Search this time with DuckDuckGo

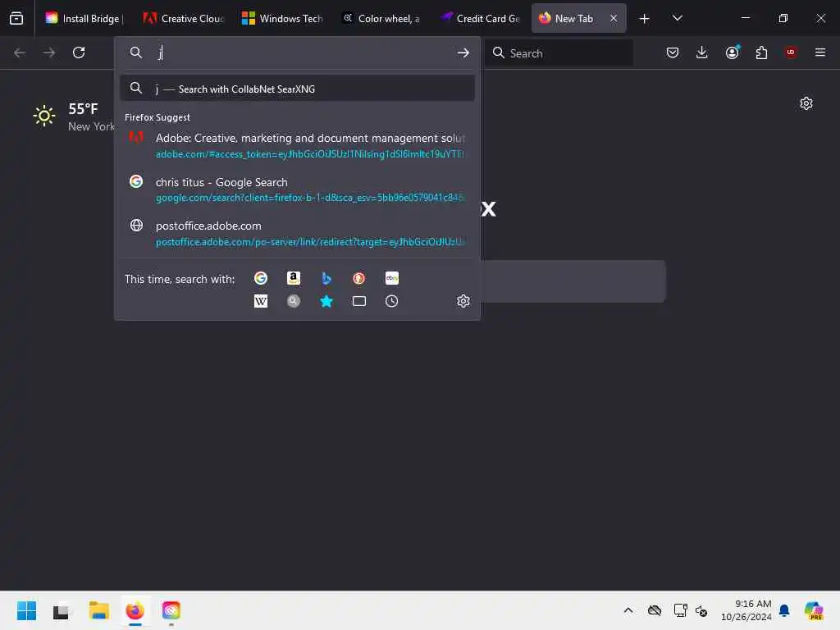coord(359,278)
